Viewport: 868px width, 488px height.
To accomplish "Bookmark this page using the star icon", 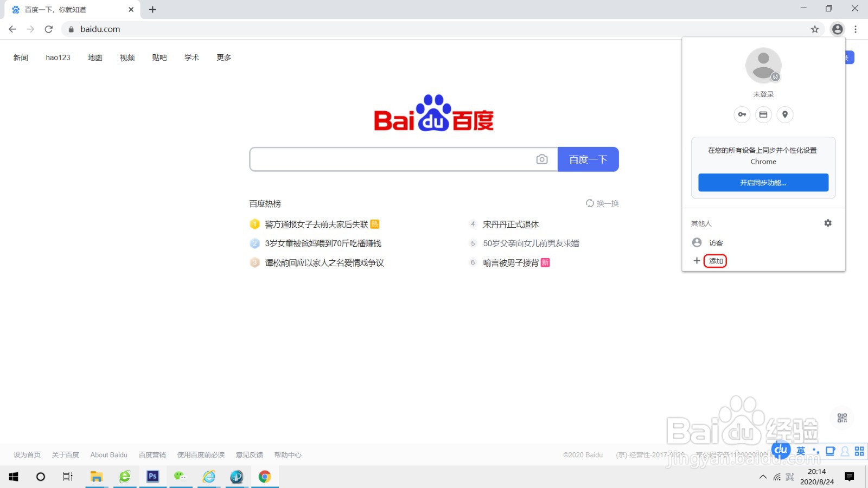I will click(815, 29).
